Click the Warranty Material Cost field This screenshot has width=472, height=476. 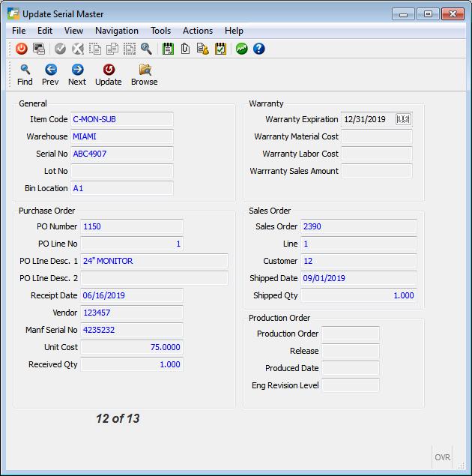377,136
